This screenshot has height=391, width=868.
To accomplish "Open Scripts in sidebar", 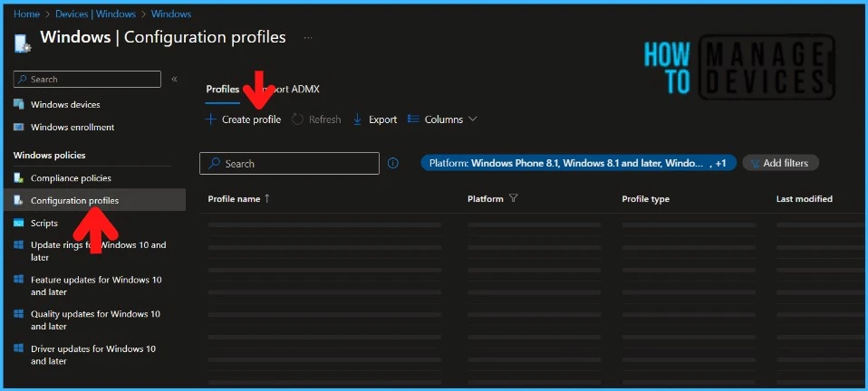I will coord(44,223).
